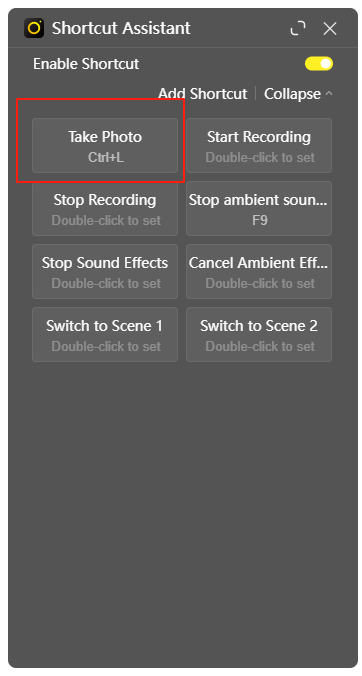Select the Start Recording shortcut tile
This screenshot has width=362, height=676.
point(259,146)
